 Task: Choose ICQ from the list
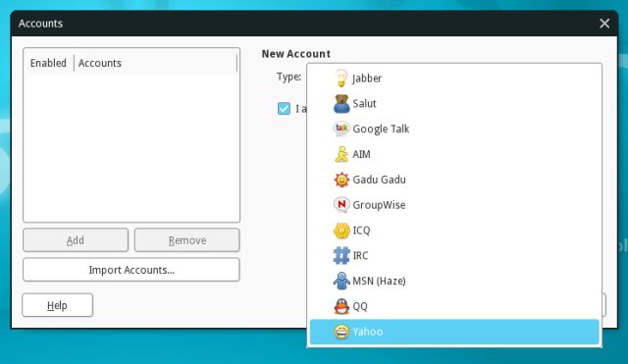coord(454,231)
